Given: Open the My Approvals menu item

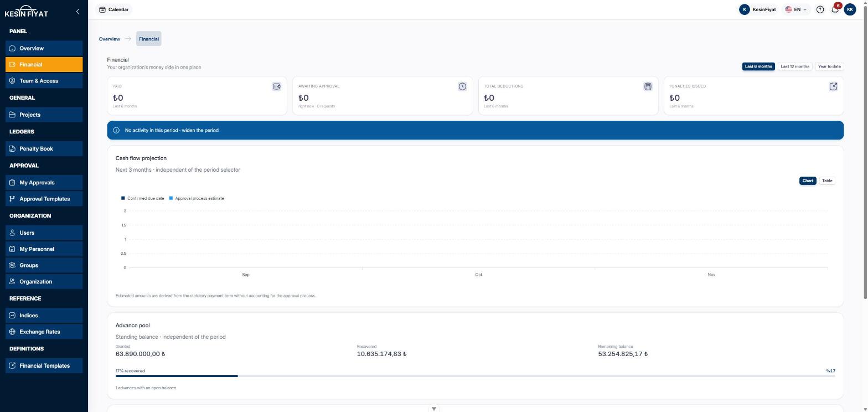Looking at the screenshot, I should [44, 182].
